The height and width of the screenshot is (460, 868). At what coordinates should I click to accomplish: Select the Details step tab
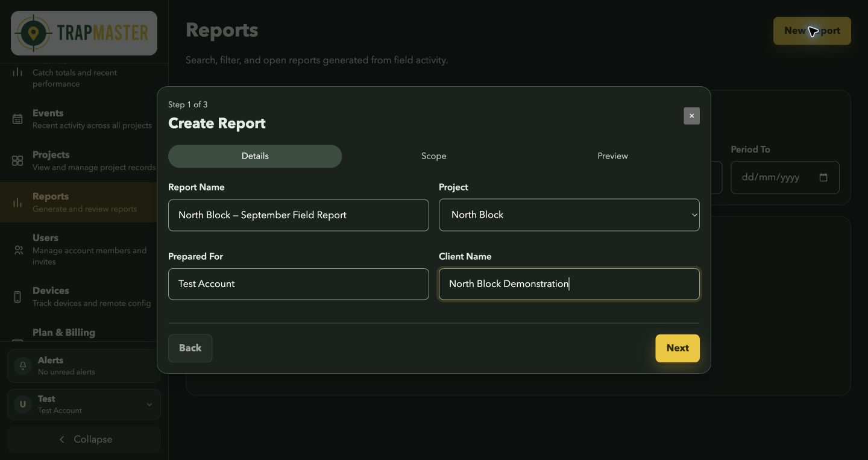[255, 156]
